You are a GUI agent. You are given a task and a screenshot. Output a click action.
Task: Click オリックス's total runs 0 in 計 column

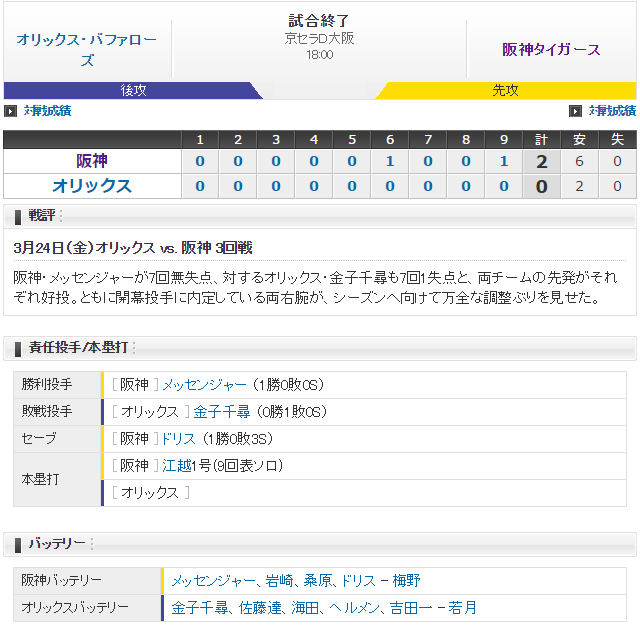pyautogui.click(x=542, y=187)
